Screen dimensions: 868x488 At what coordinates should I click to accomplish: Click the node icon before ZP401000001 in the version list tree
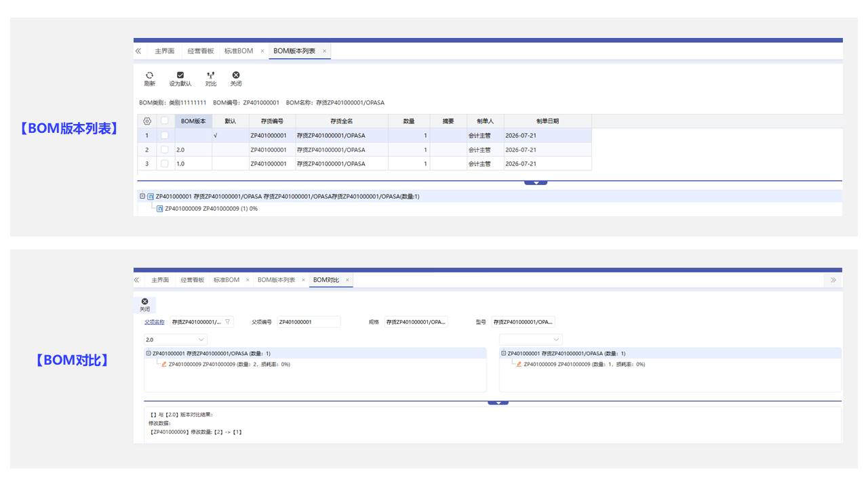click(x=151, y=197)
